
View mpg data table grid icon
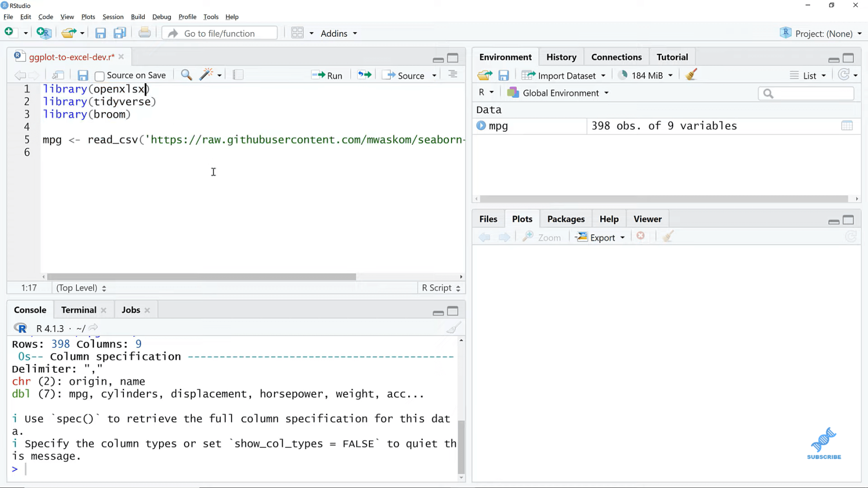click(x=847, y=126)
